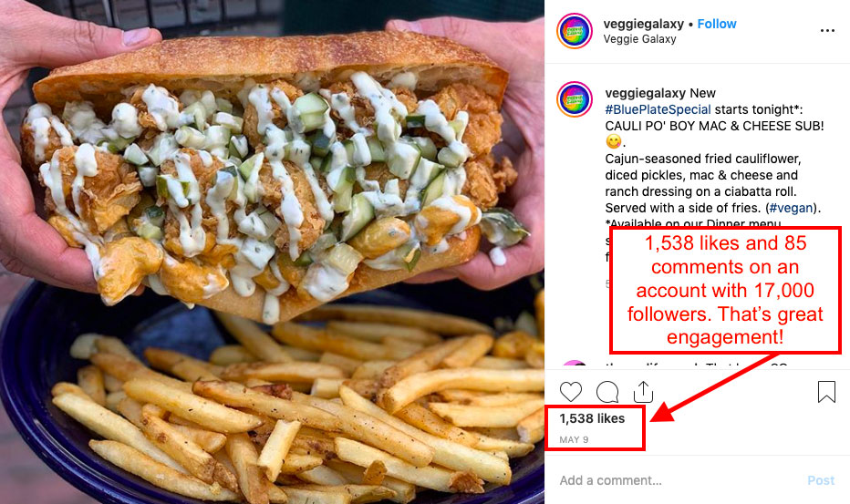The image size is (850, 504).
Task: Click the red engagement annotation box
Action: [725, 291]
